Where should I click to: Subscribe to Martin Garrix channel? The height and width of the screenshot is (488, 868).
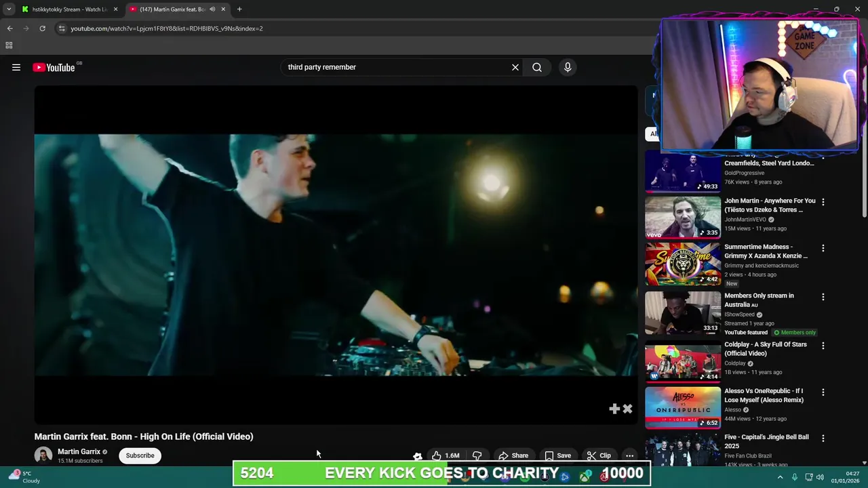pos(140,455)
